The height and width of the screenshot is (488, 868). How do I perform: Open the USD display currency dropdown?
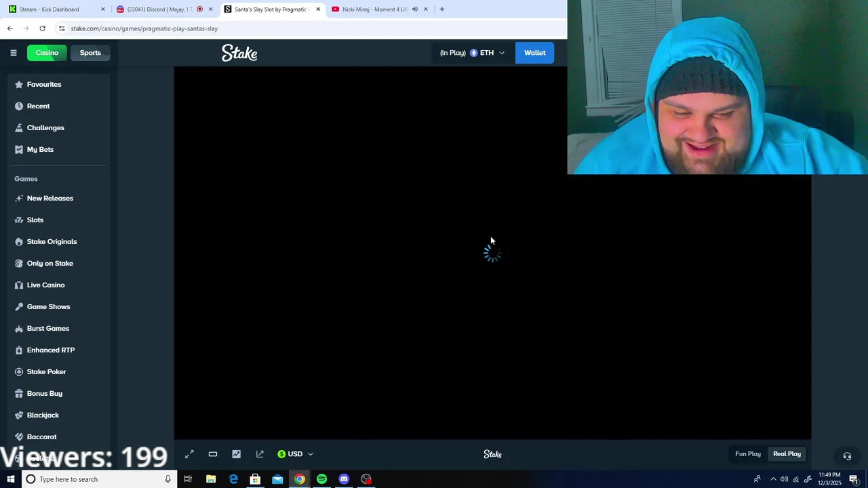296,454
